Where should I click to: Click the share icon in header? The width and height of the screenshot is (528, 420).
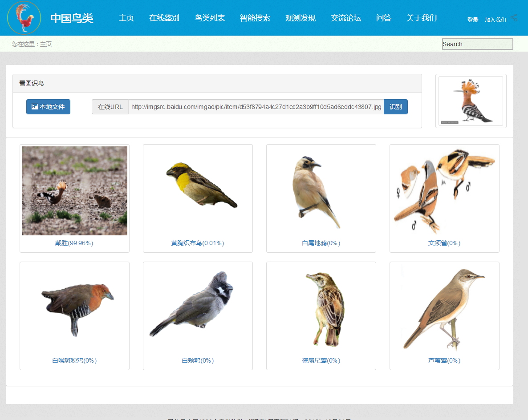click(x=514, y=18)
